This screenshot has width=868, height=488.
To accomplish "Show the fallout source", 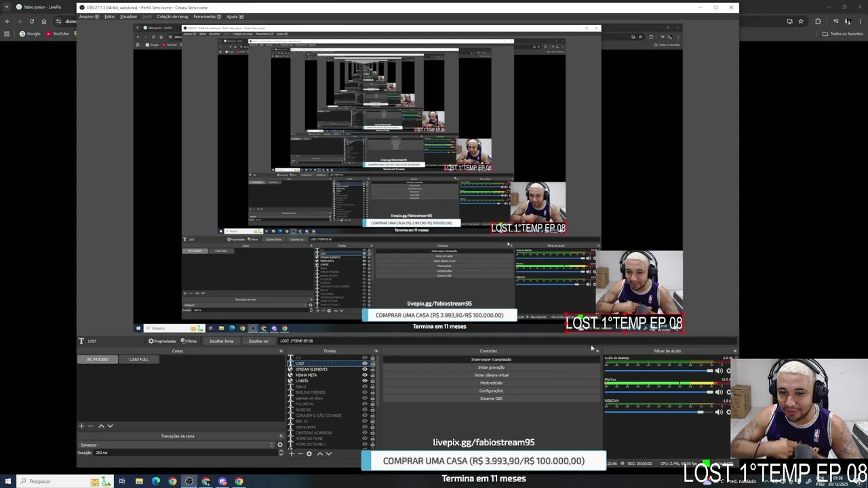I will (x=365, y=386).
